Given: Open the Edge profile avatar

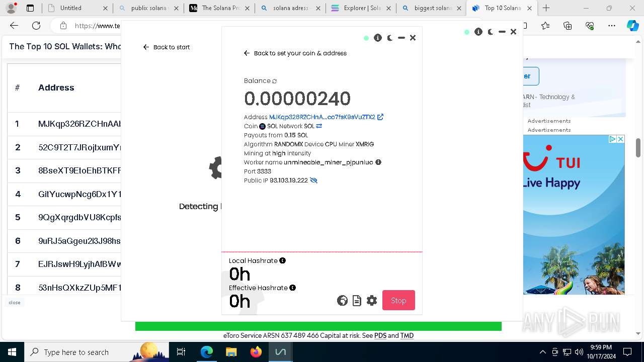Looking at the screenshot, I should click(11, 8).
